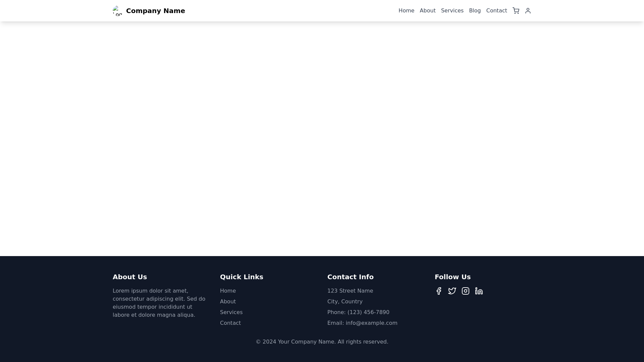Click the copyright notice at page bottom
Image resolution: width=644 pixels, height=362 pixels.
322,342
